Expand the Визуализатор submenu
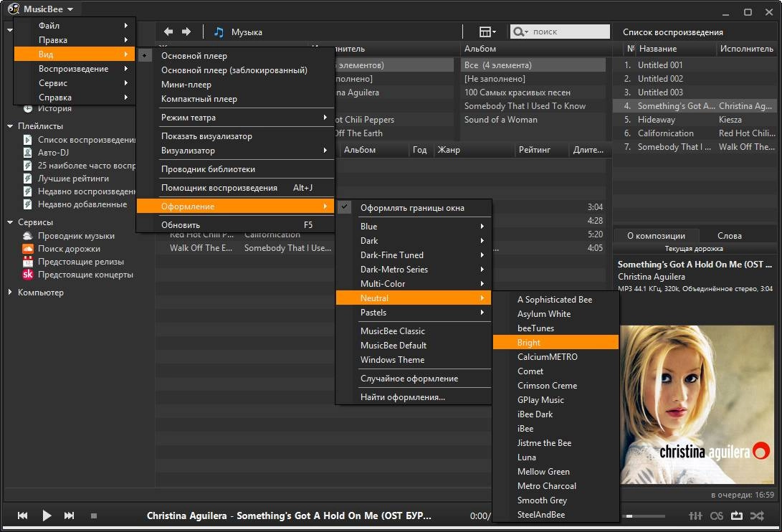 [x=235, y=151]
